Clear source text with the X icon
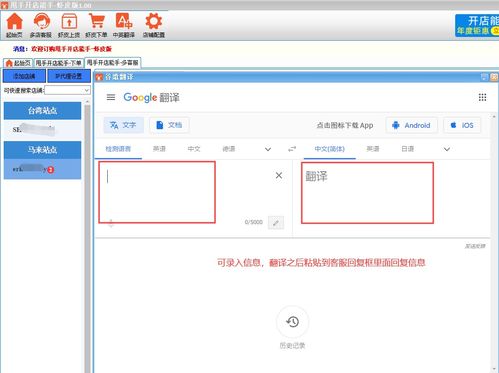Screen dimensions: 499x373 coord(279,175)
